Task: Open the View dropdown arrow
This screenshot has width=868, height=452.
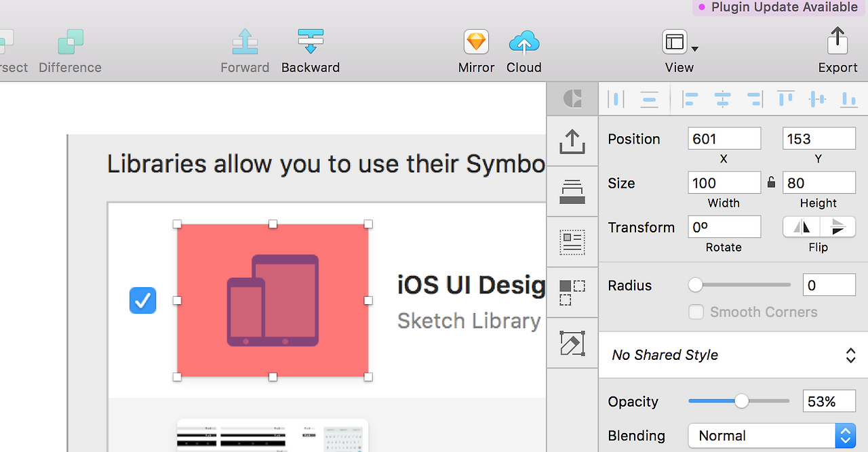Action: point(694,49)
